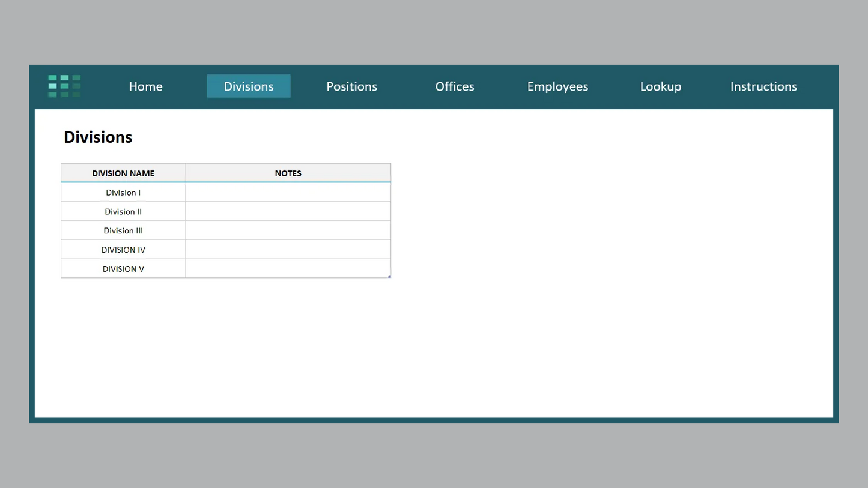Click the NOTES column header
Viewport: 868px width, 488px height.
point(288,173)
